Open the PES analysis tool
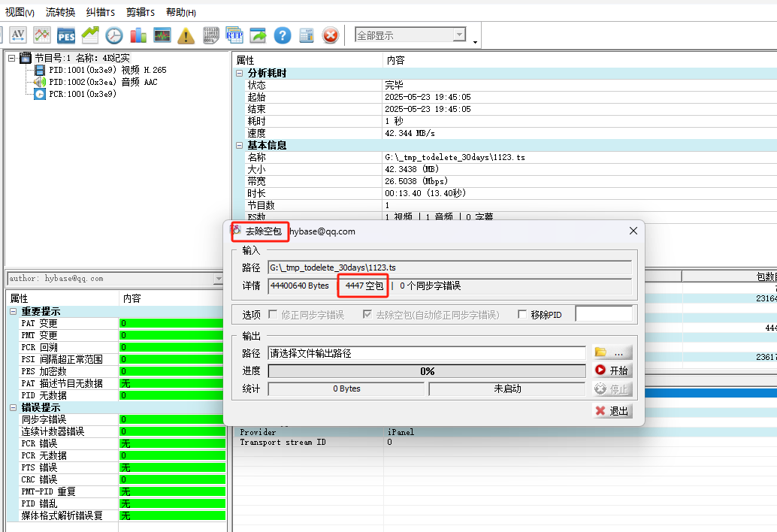777x532 pixels. (x=66, y=35)
